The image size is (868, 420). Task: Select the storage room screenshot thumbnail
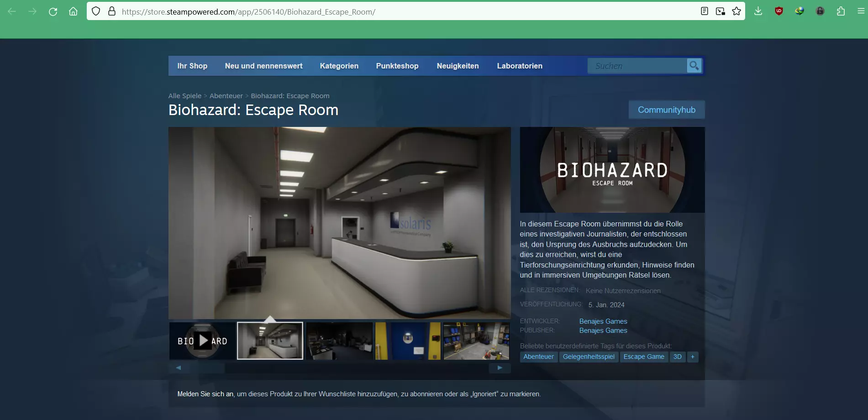[x=477, y=341]
